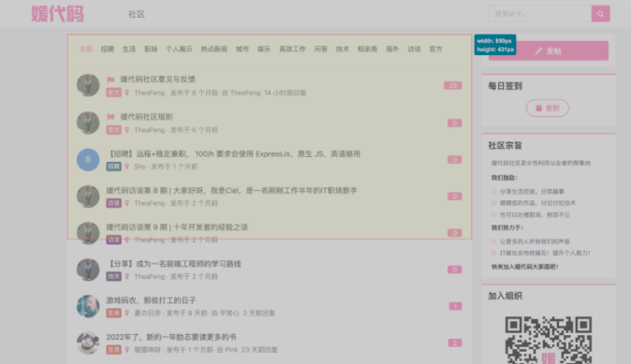Open post 媛代码社区规则

pos(146,117)
